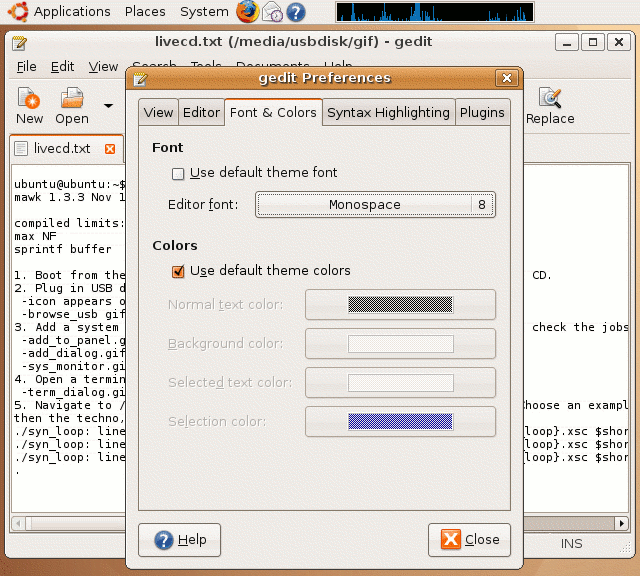
Task: Open the File menu in gedit
Action: 27,67
